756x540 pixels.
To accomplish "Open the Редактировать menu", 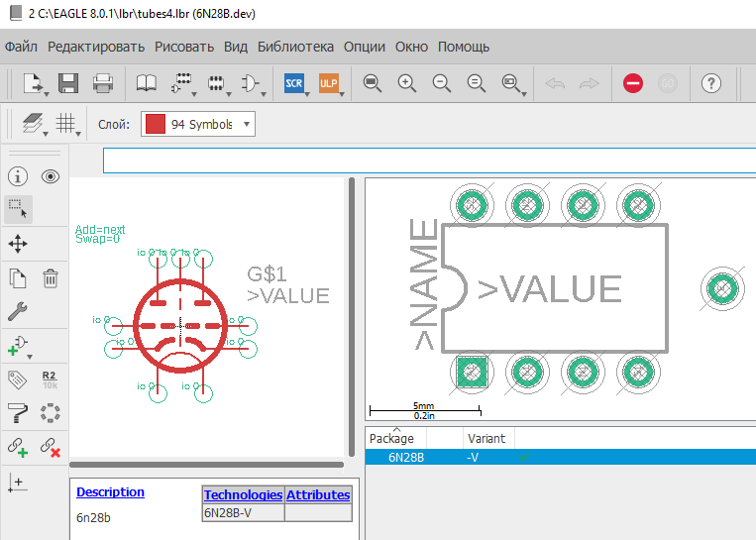I will pyautogui.click(x=96, y=47).
